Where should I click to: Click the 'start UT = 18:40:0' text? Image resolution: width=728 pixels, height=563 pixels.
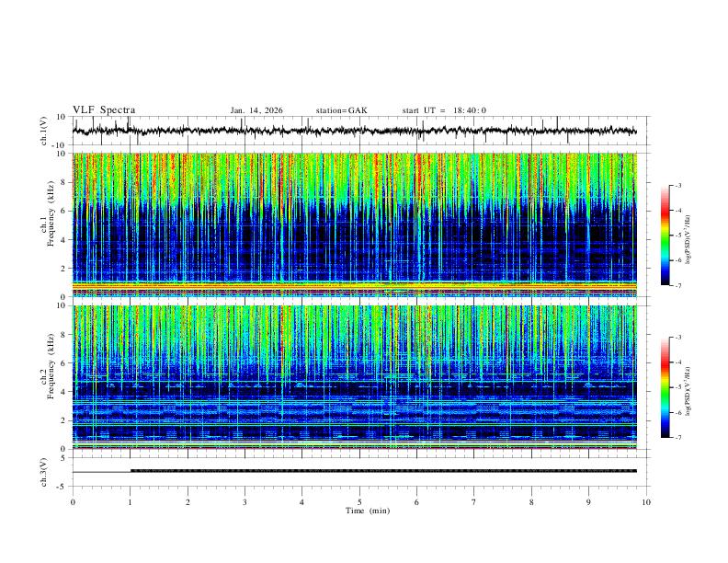(x=444, y=110)
